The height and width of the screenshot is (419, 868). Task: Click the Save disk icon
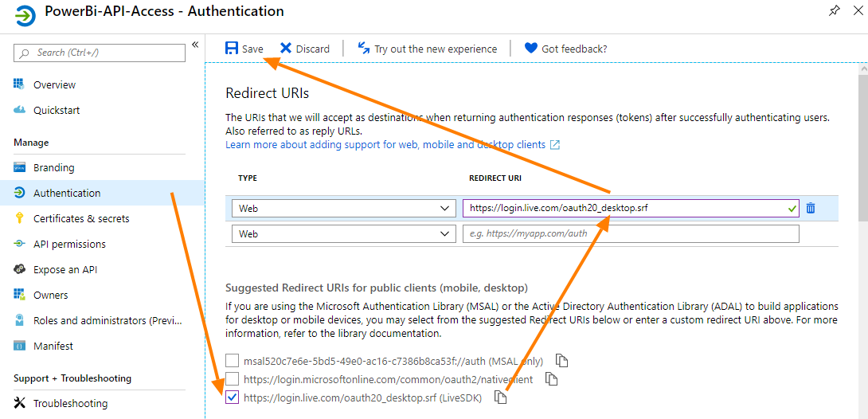[232, 48]
